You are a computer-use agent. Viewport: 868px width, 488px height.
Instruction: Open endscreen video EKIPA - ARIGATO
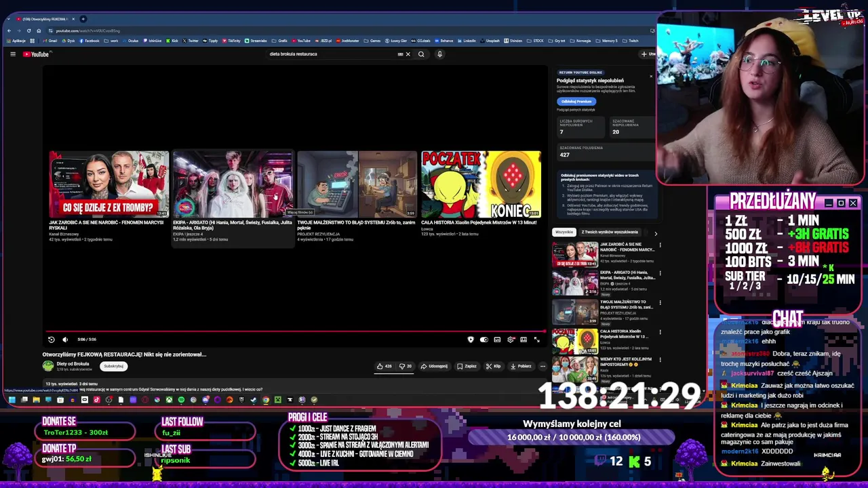click(x=233, y=184)
